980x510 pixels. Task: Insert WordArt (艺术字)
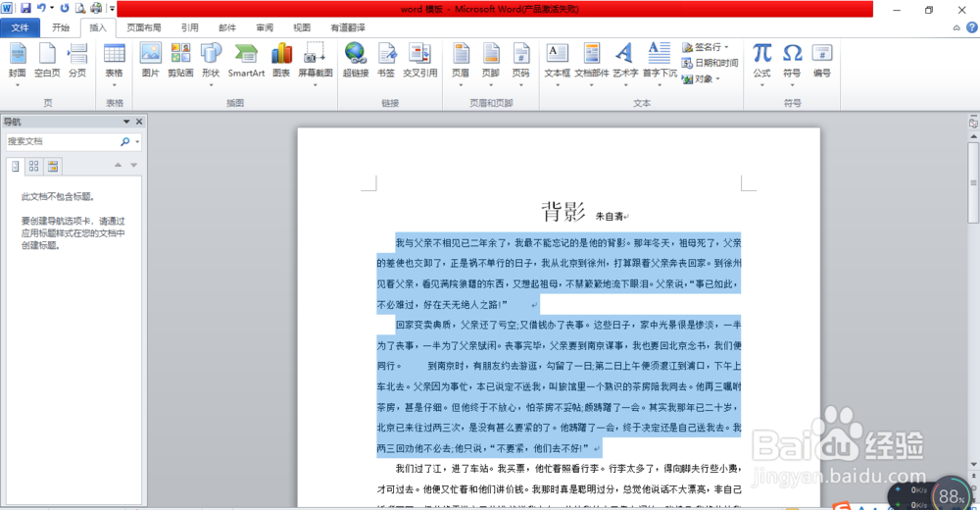point(625,64)
